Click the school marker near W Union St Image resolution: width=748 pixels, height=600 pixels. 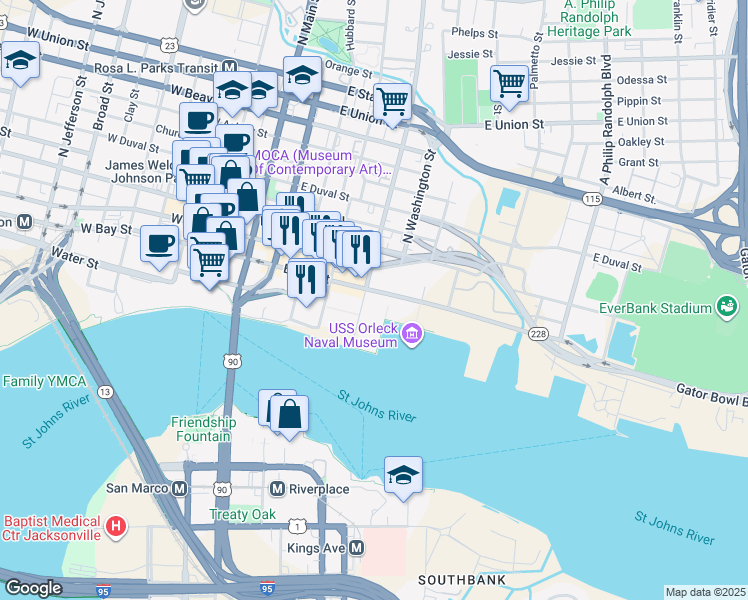click(x=21, y=62)
